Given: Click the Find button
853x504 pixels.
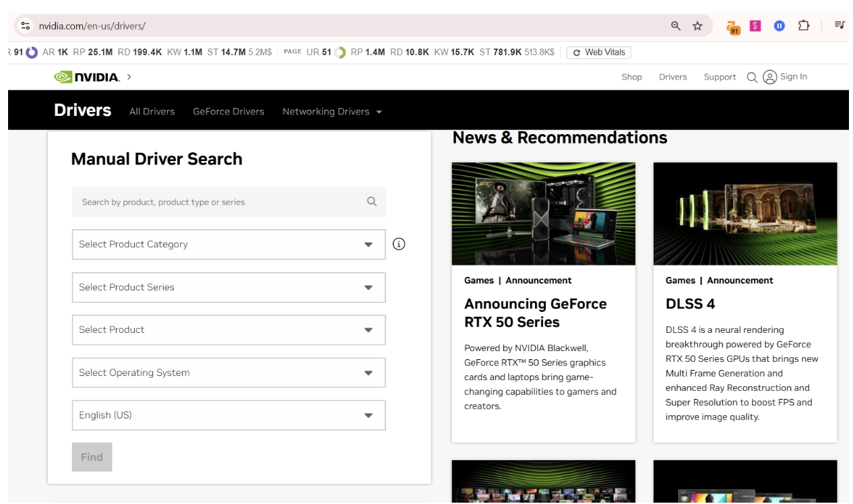Looking at the screenshot, I should 92,457.
